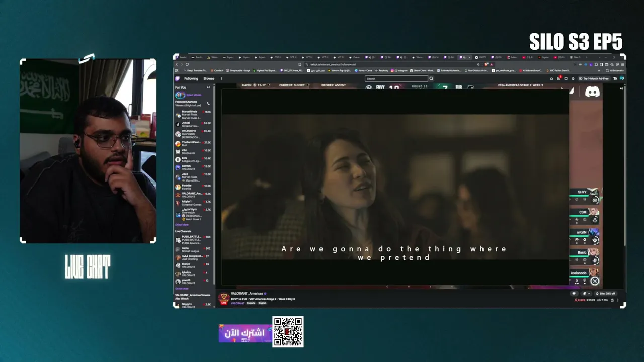Open the Highest Paid Esports bookmark
Screen dimensions: 644x362
[265, 71]
